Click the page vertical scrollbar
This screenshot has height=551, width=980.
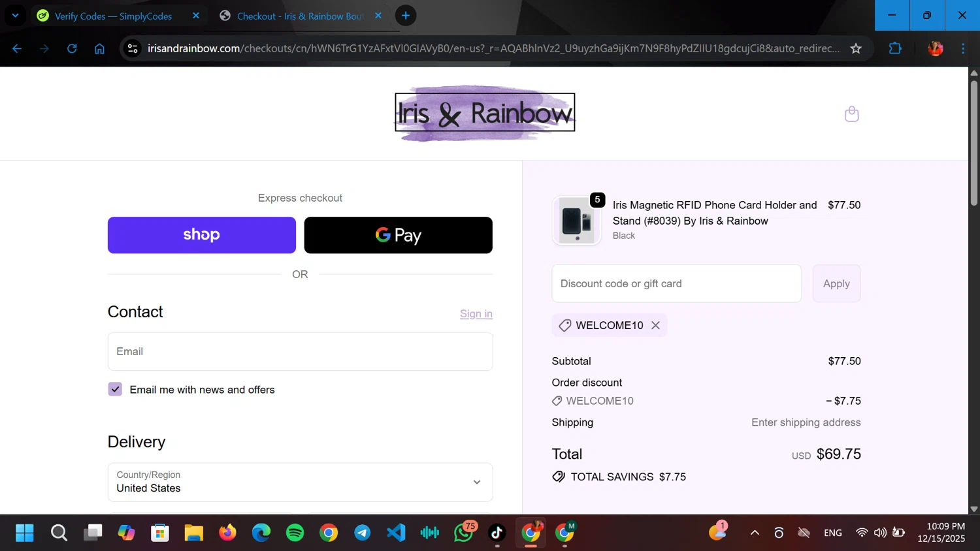[x=974, y=144]
